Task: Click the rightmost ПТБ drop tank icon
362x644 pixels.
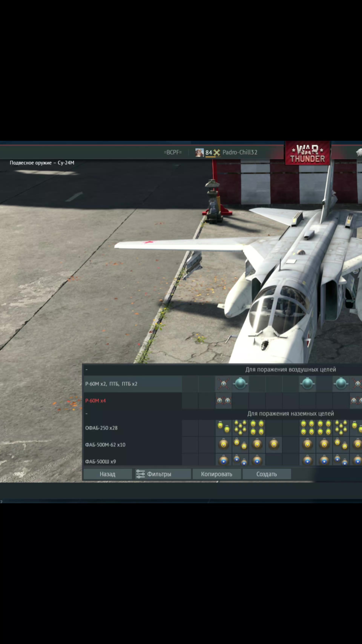Action: pyautogui.click(x=341, y=384)
